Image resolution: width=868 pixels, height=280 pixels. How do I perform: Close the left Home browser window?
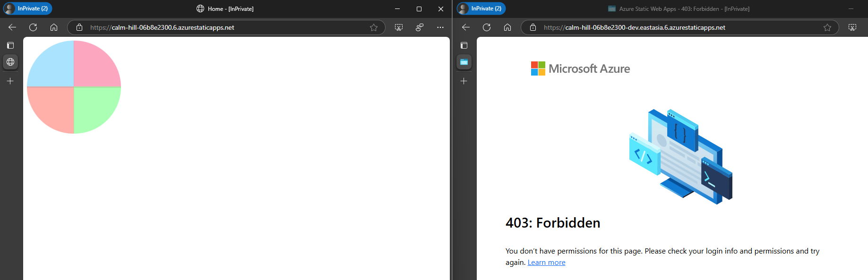[441, 8]
